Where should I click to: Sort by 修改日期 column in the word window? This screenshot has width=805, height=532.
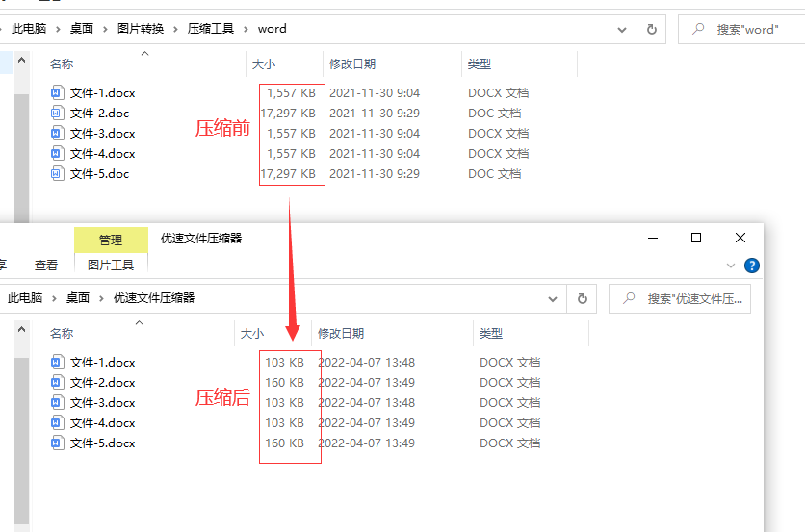tap(352, 64)
